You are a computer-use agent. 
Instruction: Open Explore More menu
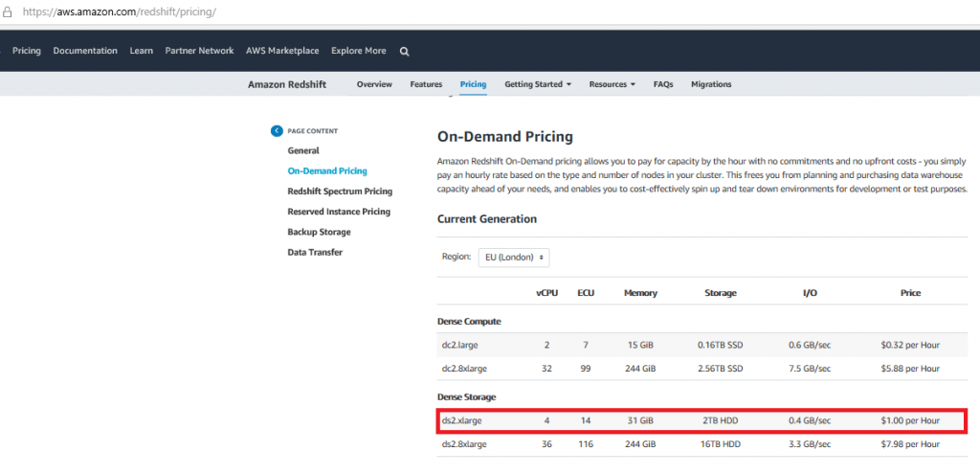[359, 51]
